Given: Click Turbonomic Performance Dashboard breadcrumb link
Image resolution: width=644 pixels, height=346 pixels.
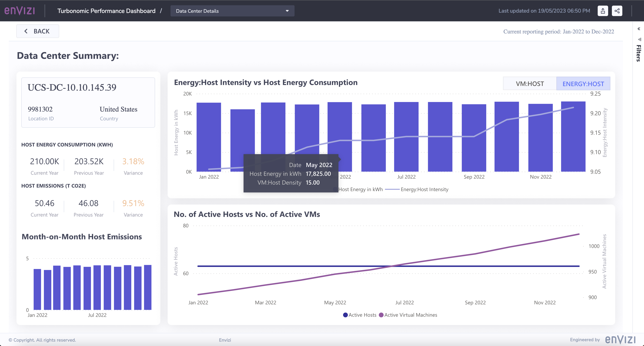Looking at the screenshot, I should click(106, 11).
